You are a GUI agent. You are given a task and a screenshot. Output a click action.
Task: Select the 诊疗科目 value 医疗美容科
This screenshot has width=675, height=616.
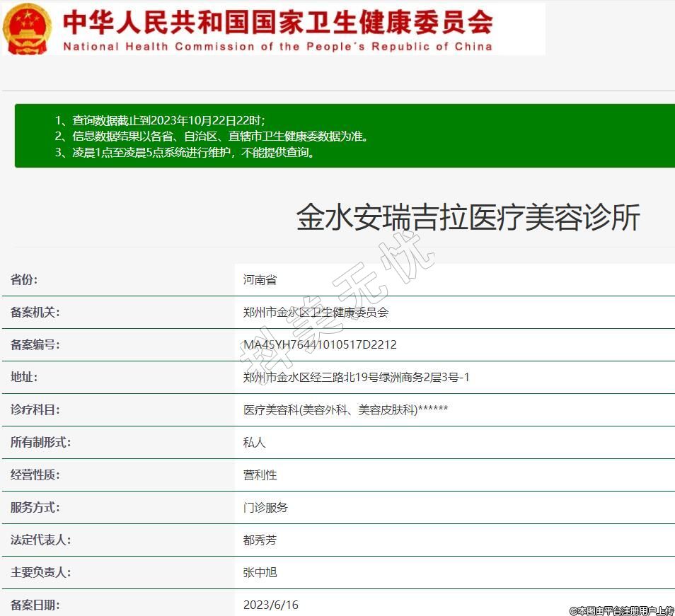point(345,409)
